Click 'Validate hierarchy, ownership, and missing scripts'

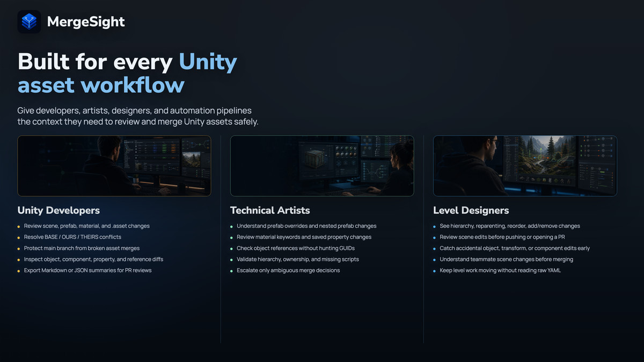pos(298,259)
